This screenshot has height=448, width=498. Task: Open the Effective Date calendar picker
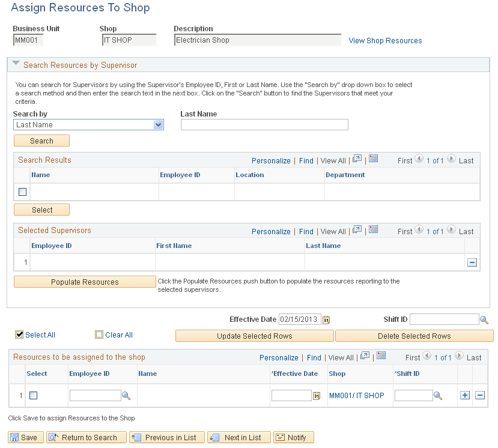coord(326,319)
